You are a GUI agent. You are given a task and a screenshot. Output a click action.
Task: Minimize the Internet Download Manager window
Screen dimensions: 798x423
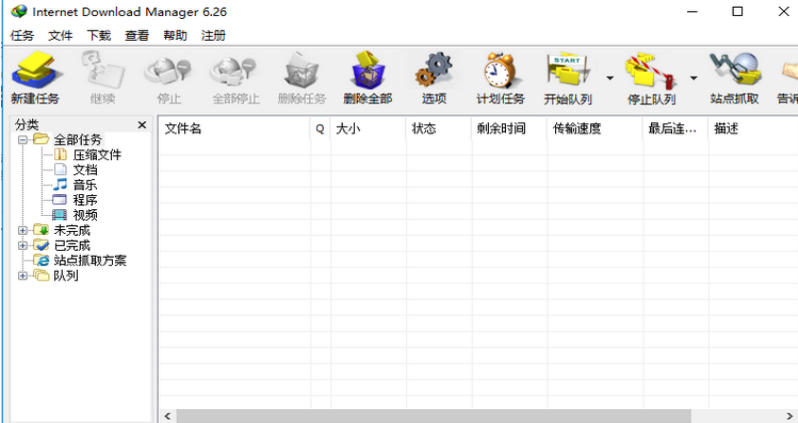(692, 11)
